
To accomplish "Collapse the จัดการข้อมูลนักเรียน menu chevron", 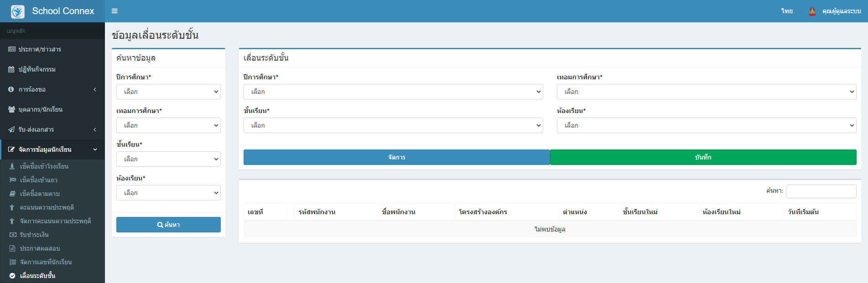I will coord(95,149).
